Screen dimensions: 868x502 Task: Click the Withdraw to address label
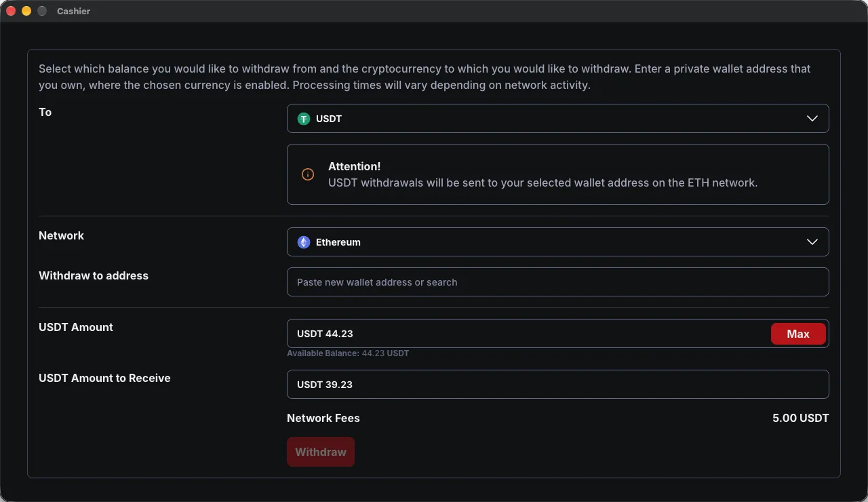(x=94, y=275)
